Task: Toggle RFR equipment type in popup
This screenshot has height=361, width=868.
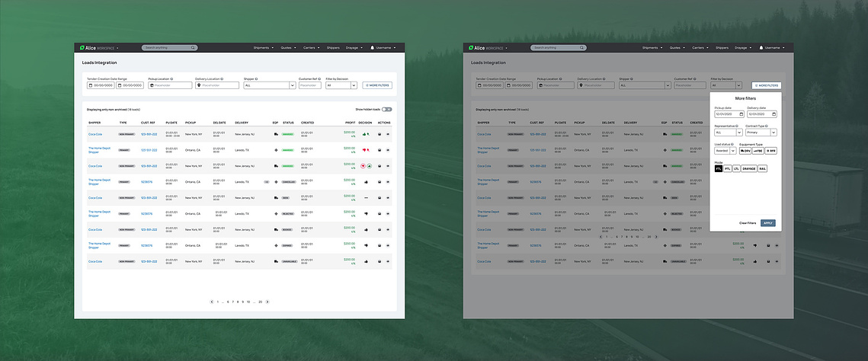Action: pyautogui.click(x=771, y=150)
